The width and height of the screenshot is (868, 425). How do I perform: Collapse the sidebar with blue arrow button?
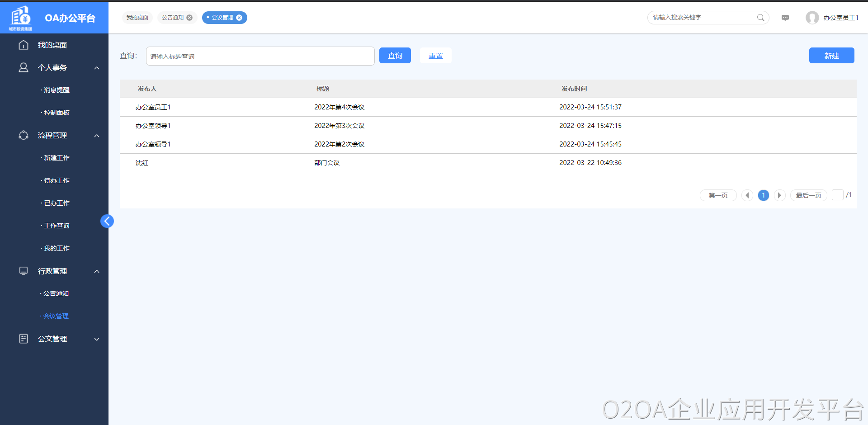click(107, 221)
